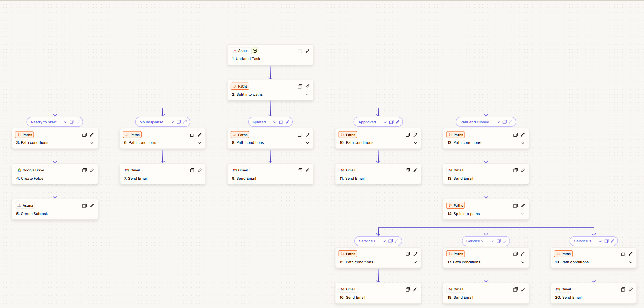Click the Approved path label

tap(367, 122)
